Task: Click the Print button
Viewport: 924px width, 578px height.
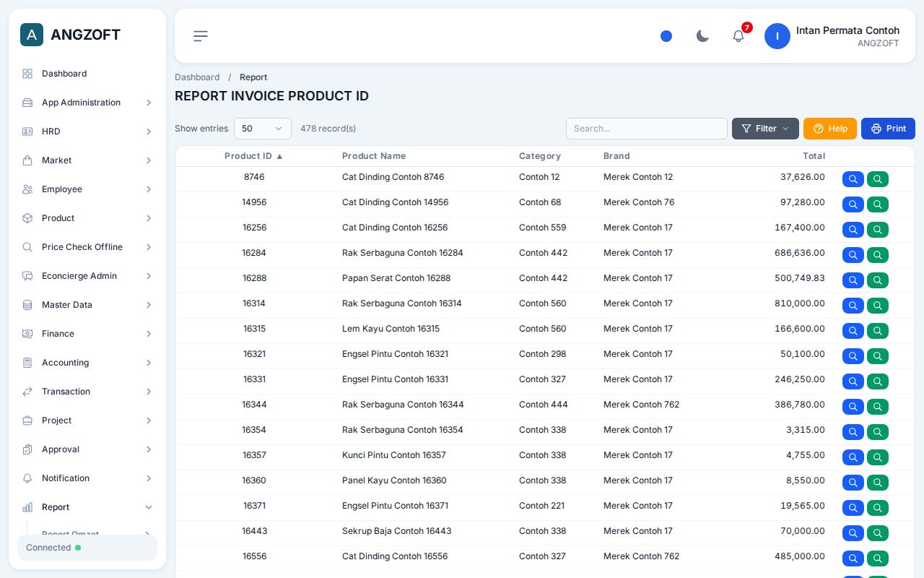Action: pyautogui.click(x=888, y=129)
